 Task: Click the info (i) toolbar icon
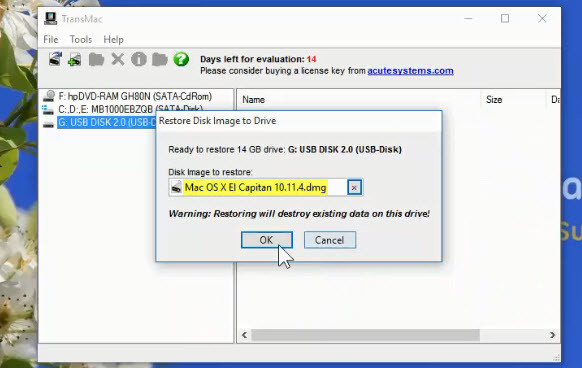coord(139,59)
